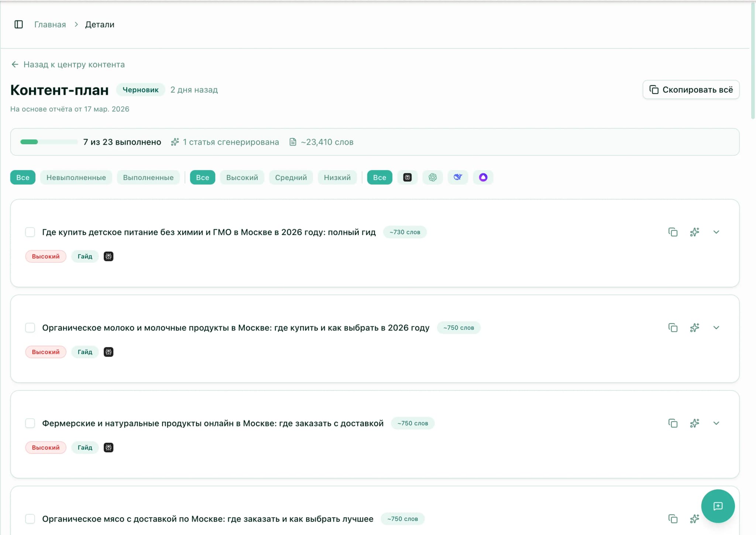Filter by the DeepSeek whale icon
The height and width of the screenshot is (535, 756).
(x=458, y=177)
